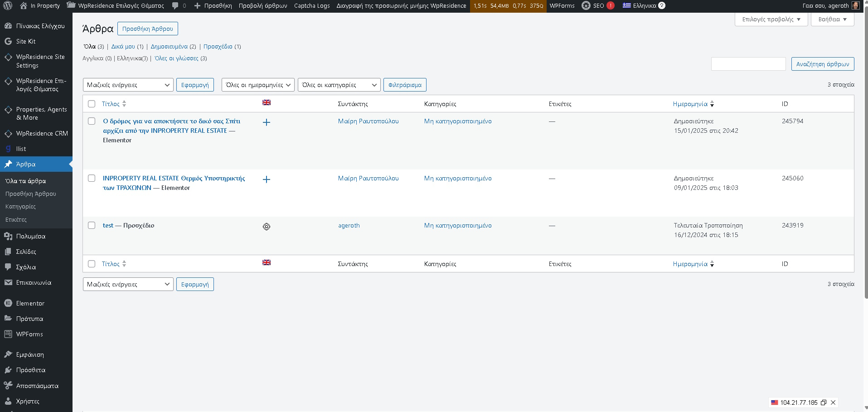The height and width of the screenshot is (412, 868).
Task: Expand the Βοήθεια help panel
Action: coord(832,19)
